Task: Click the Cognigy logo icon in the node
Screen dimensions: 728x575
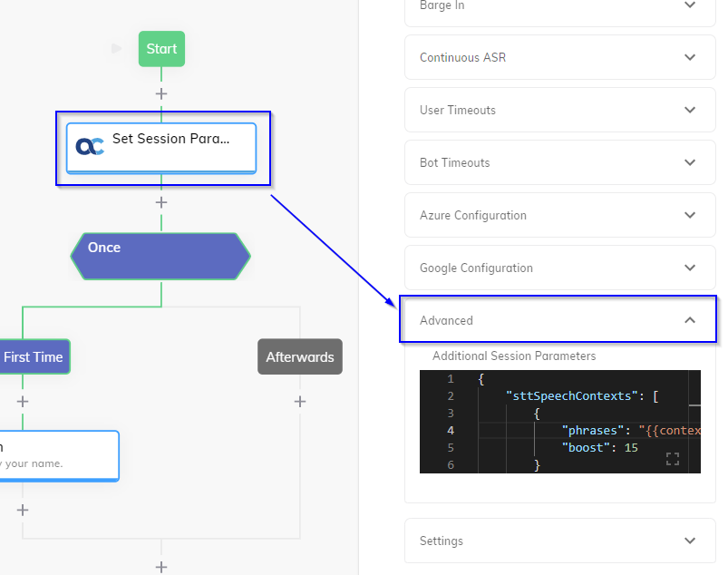Action: tap(90, 147)
